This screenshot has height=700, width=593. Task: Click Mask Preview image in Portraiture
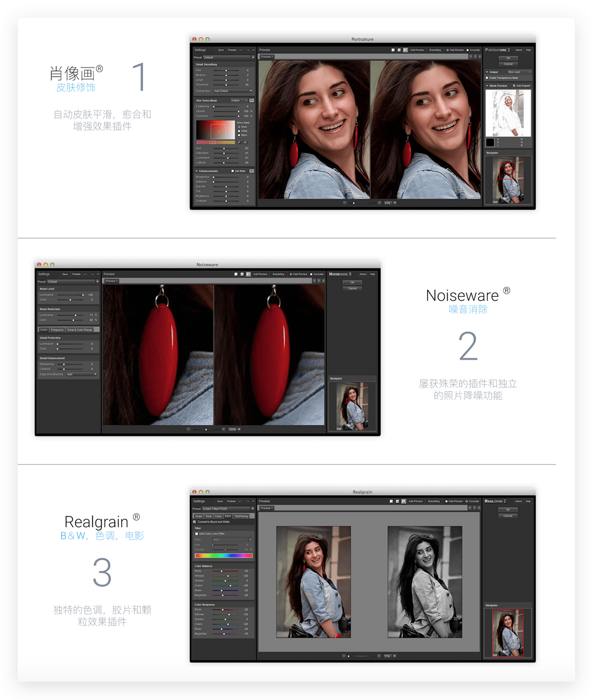(508, 113)
